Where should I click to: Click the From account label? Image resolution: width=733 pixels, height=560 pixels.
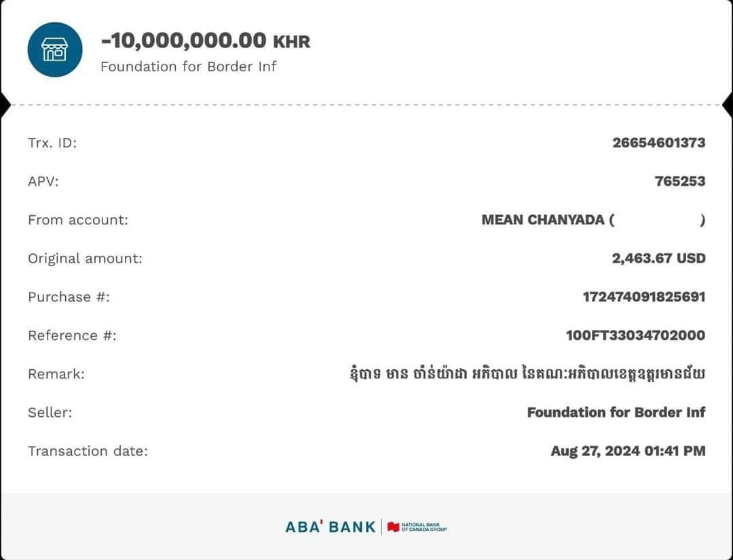coord(77,220)
